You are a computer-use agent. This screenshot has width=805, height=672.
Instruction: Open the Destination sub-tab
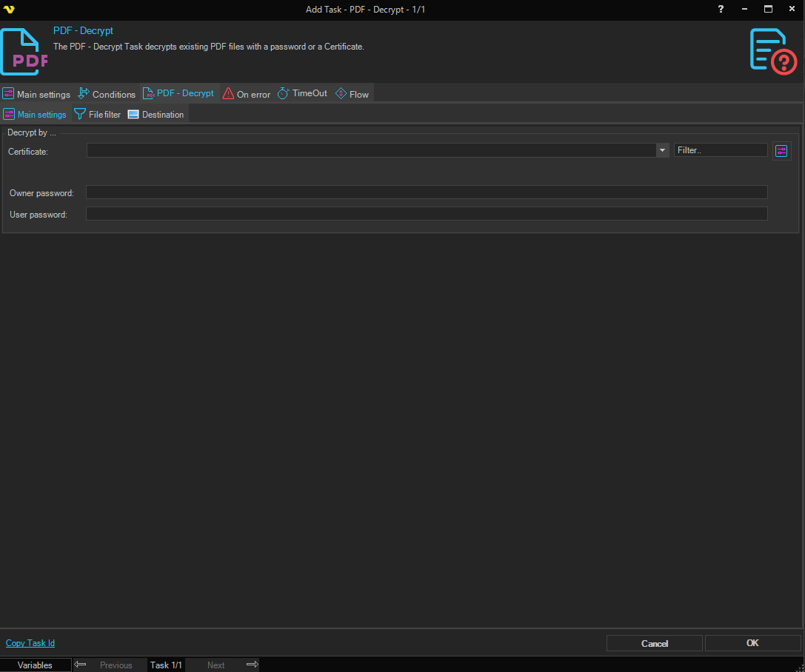156,115
